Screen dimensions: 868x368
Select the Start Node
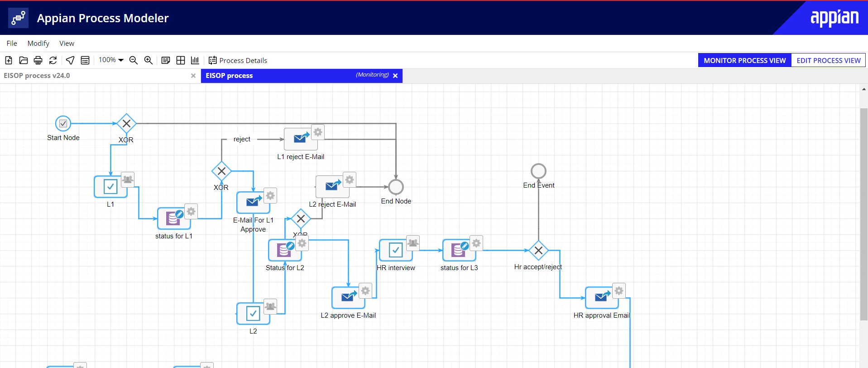click(63, 123)
